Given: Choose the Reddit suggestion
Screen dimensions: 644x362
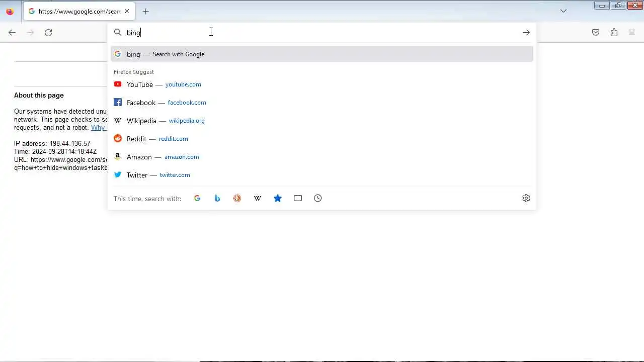Looking at the screenshot, I should tap(322, 139).
